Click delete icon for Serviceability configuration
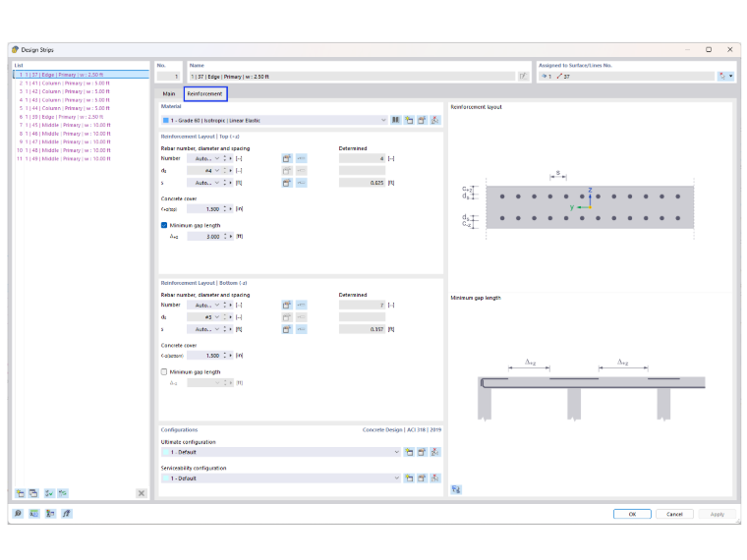 coord(435,478)
